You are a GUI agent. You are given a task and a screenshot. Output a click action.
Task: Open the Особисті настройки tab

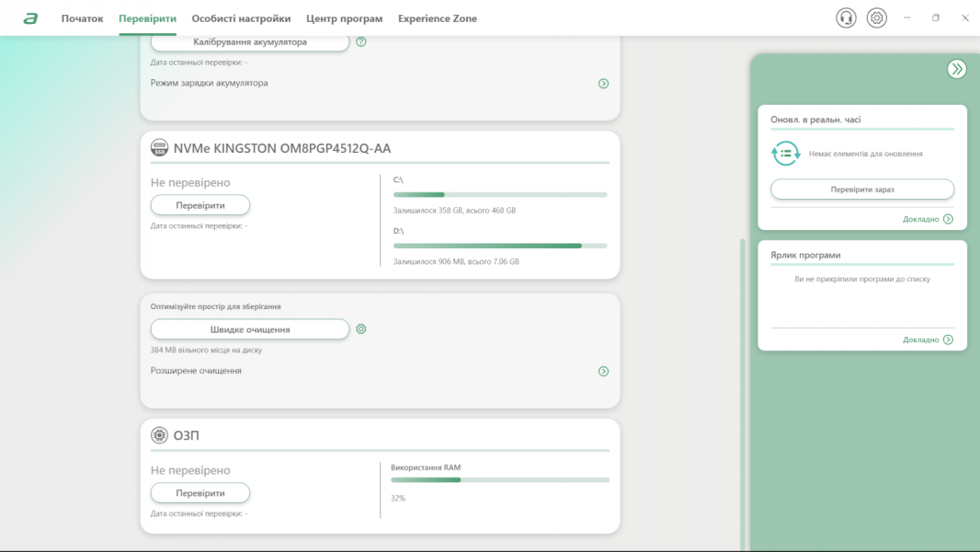(x=241, y=18)
